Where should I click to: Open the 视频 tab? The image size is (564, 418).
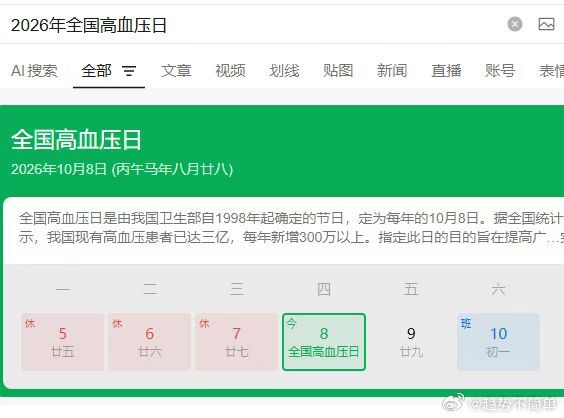pos(230,71)
